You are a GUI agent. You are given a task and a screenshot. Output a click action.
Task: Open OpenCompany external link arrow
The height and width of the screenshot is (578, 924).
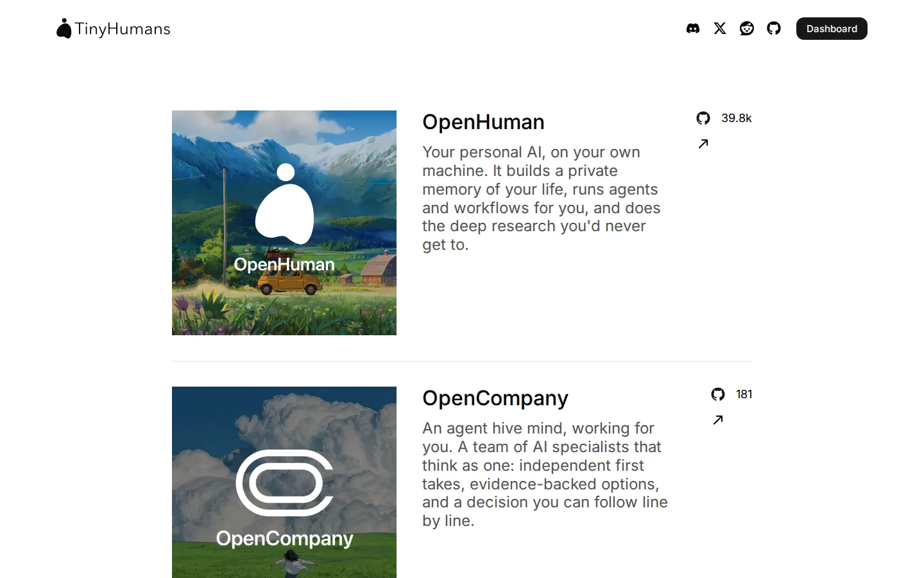point(718,420)
